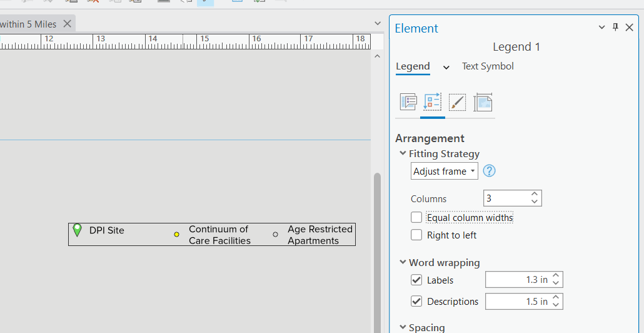This screenshot has width=644, height=333.
Task: Check the Right to left option
Action: tap(416, 235)
